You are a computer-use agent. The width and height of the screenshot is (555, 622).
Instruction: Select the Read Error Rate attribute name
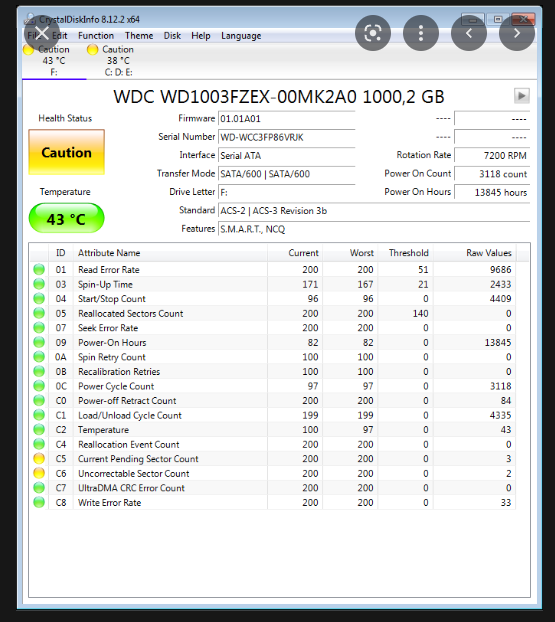pyautogui.click(x=109, y=270)
